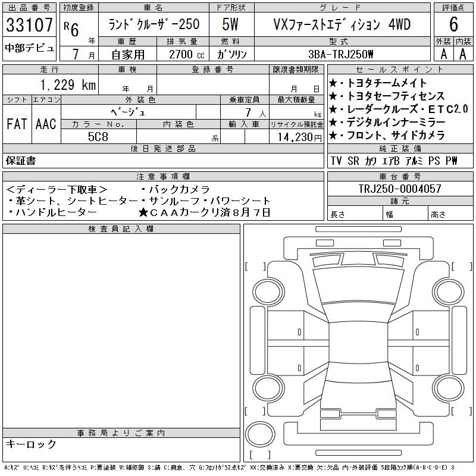Click the セールスポイント section header

(x=400, y=70)
